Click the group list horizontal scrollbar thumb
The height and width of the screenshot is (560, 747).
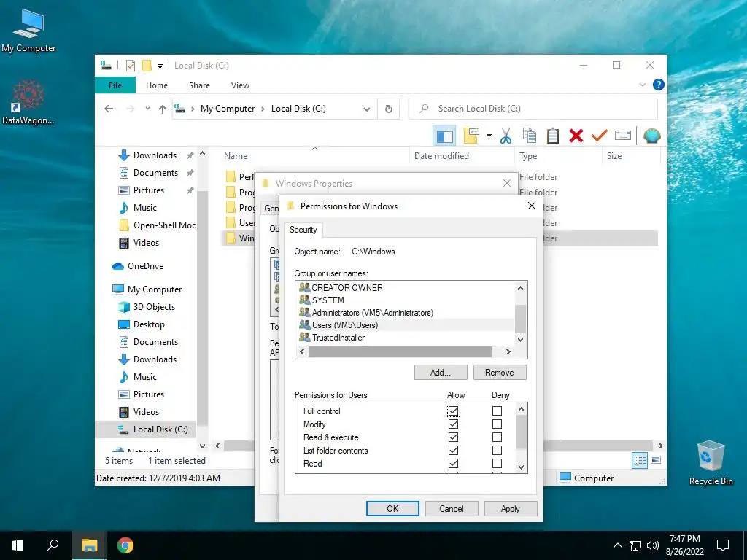click(x=400, y=352)
